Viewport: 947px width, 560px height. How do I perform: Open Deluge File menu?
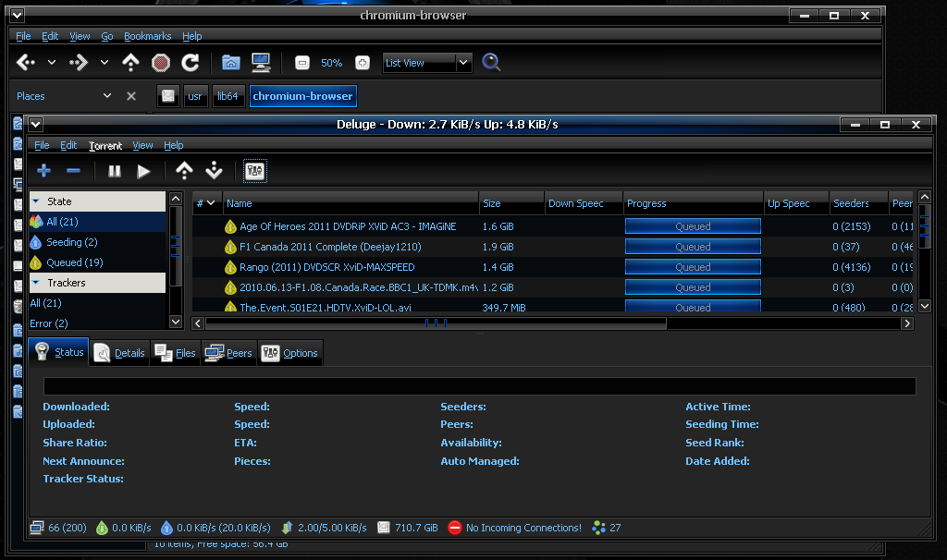pos(42,145)
